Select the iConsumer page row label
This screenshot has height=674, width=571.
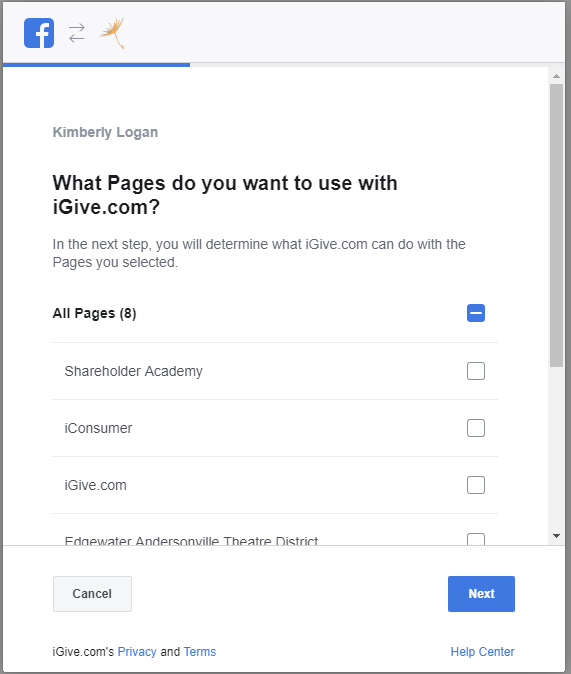98,428
